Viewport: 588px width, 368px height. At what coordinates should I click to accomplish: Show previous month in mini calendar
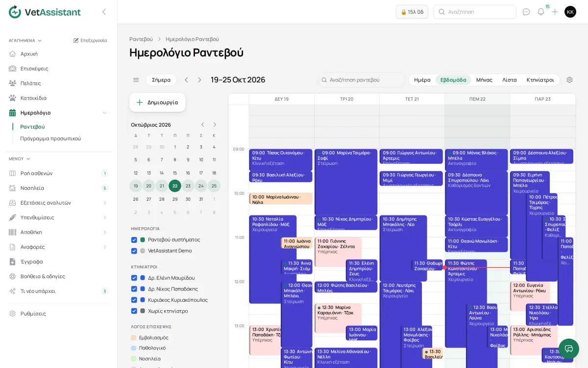202,125
